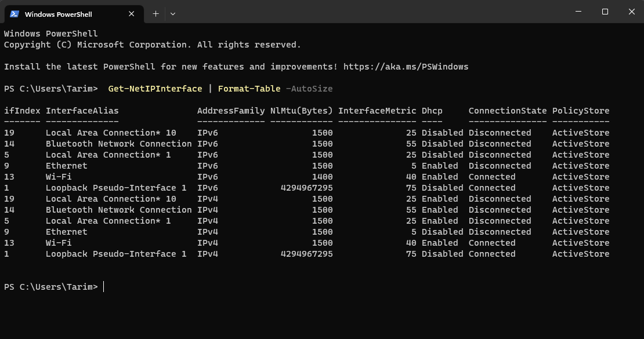Click the Dhcp Enabled value for Wi-Fi
644x339 pixels.
(x=440, y=177)
